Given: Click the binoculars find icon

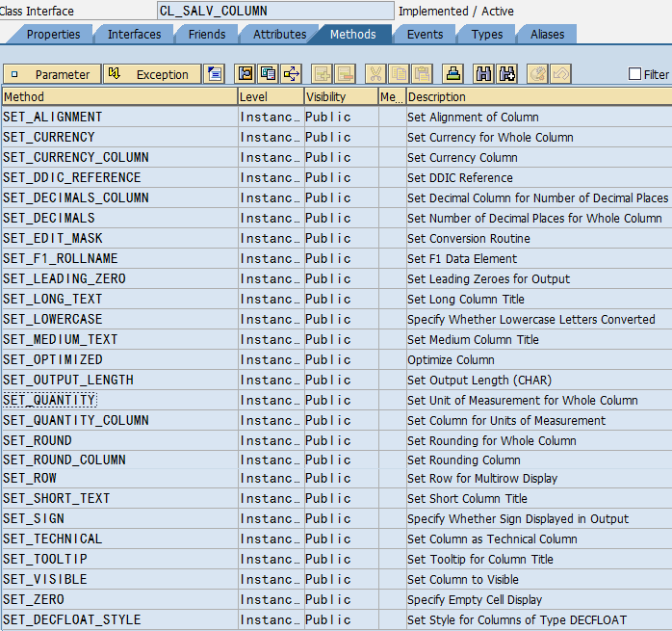Looking at the screenshot, I should click(483, 74).
